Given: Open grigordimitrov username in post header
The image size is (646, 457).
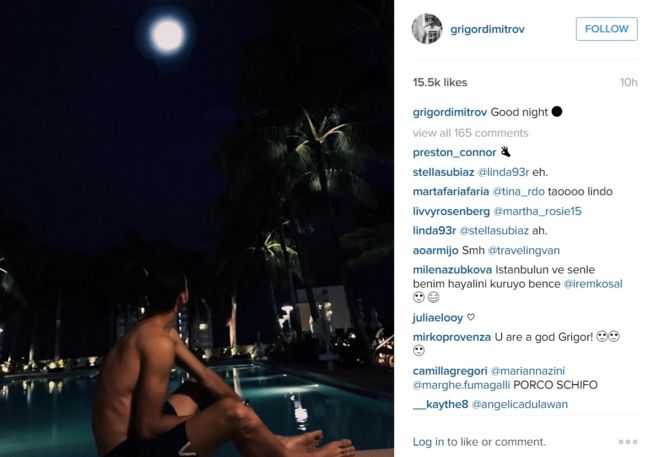Looking at the screenshot, I should pos(487,29).
